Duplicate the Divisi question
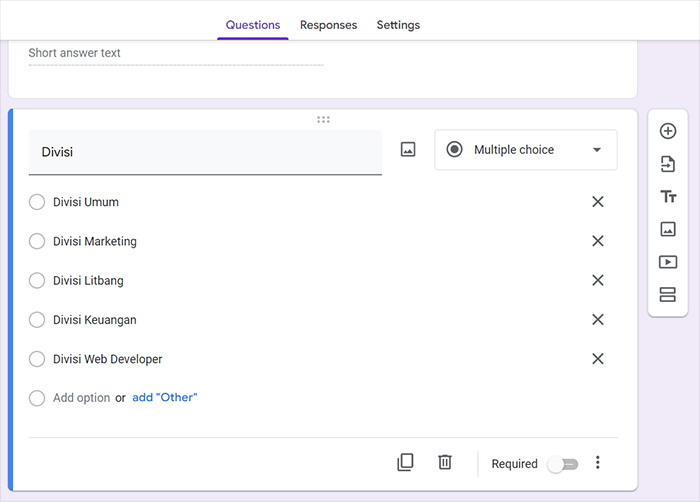The width and height of the screenshot is (700, 502). tap(405, 462)
